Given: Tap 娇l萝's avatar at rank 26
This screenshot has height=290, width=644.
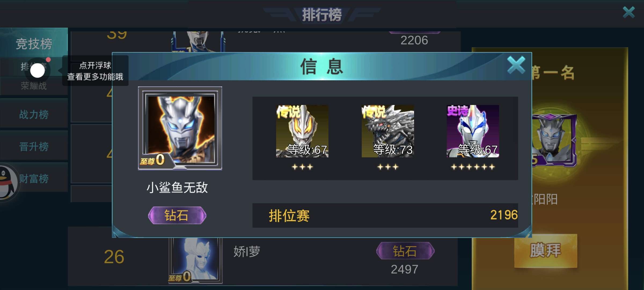Looking at the screenshot, I should coord(195,260).
